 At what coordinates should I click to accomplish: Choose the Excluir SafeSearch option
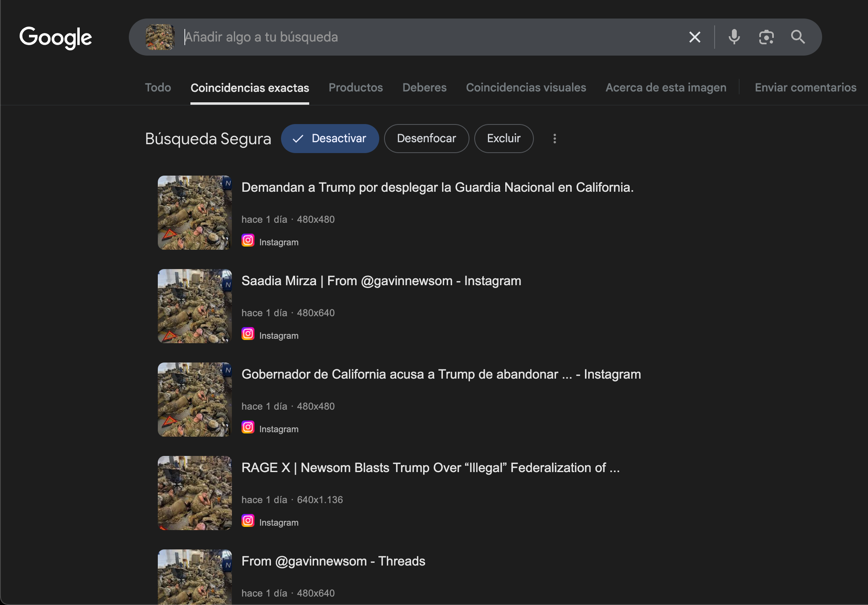pyautogui.click(x=504, y=139)
